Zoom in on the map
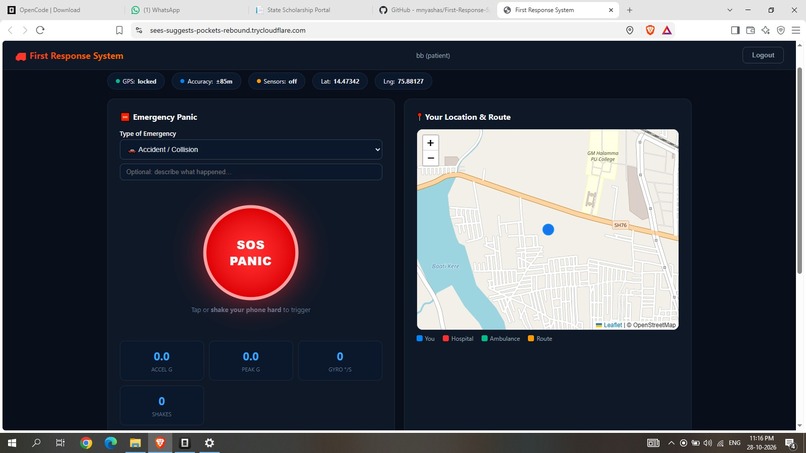 (430, 143)
